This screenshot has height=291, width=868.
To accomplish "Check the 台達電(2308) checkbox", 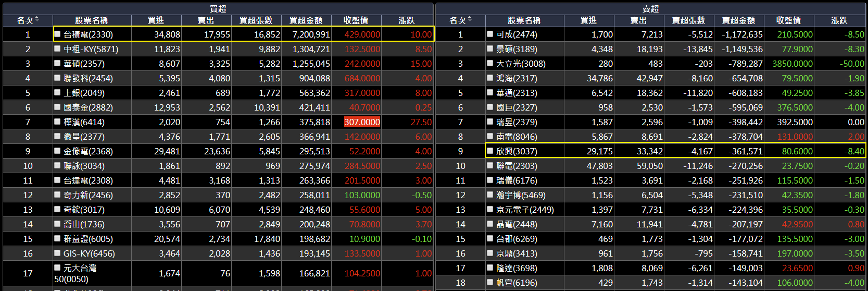I will [x=58, y=180].
